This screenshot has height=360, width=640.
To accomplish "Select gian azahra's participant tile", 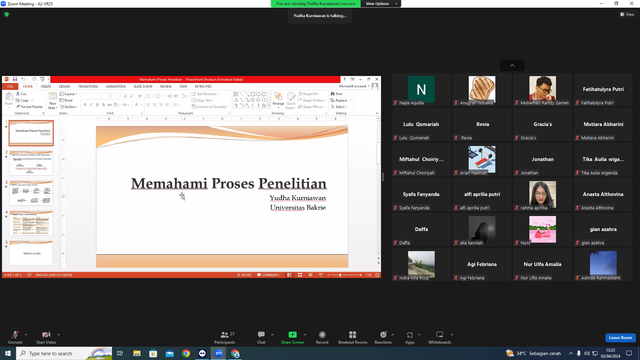I will 603,229.
